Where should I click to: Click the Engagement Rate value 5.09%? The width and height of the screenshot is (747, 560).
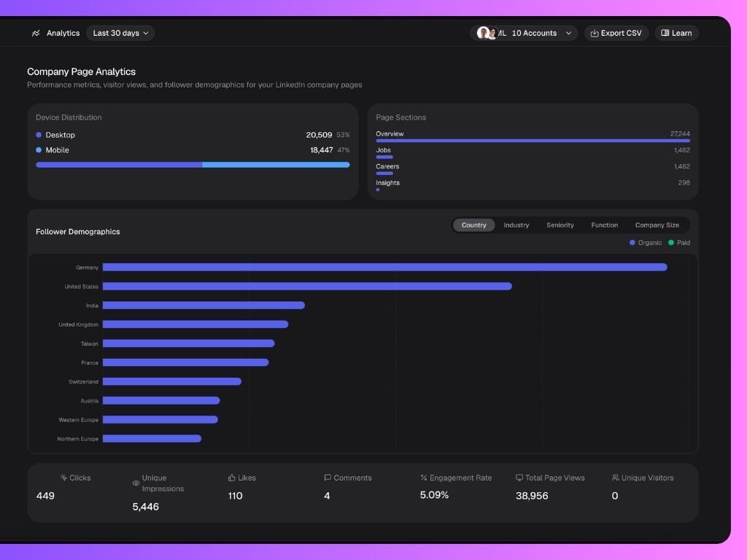434,495
